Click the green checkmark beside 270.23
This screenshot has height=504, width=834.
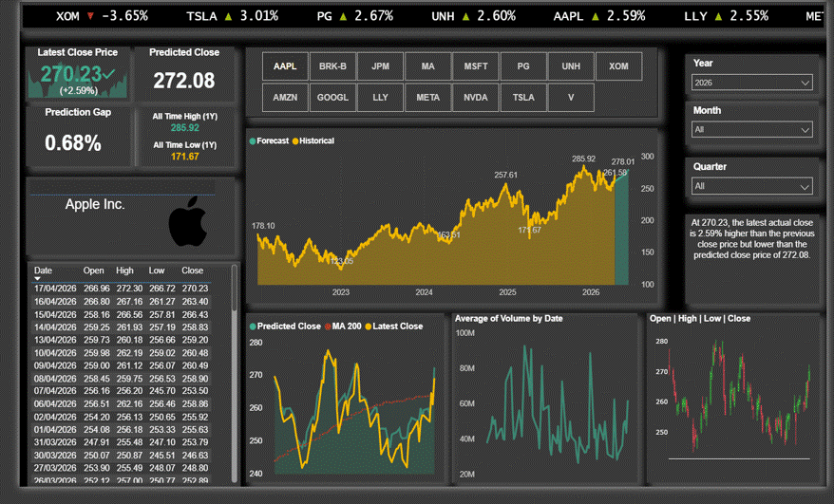[108, 74]
